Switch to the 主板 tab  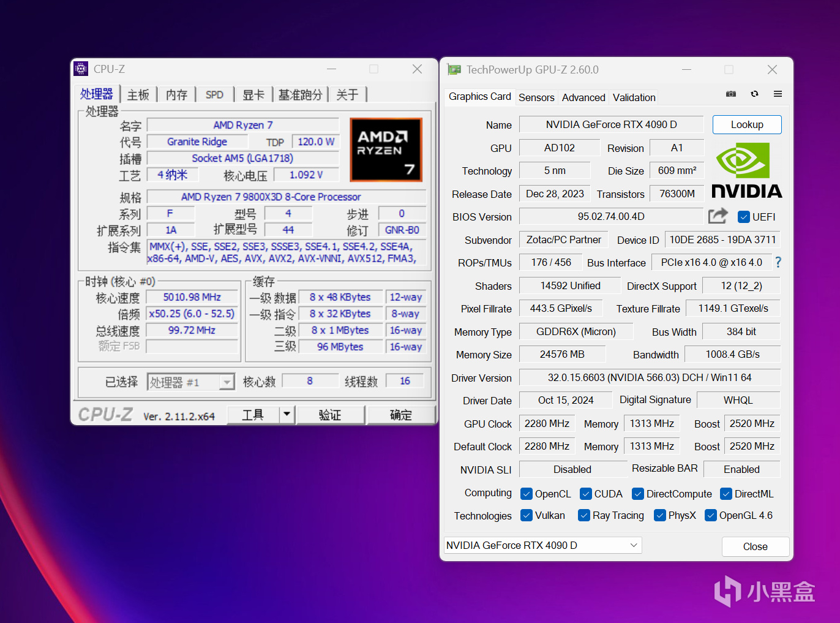138,95
